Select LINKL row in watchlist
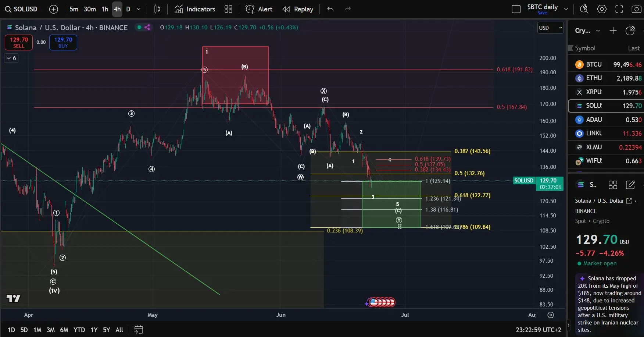This screenshot has width=644, height=337. pyautogui.click(x=606, y=133)
